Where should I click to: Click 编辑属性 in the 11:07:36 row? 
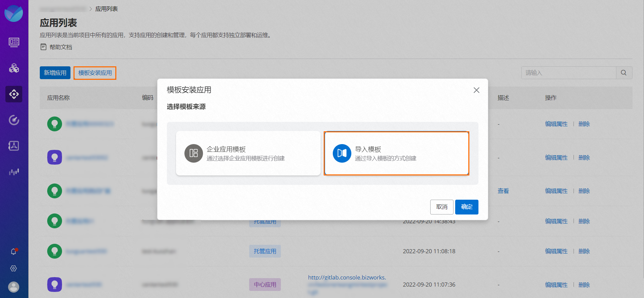pyautogui.click(x=556, y=285)
